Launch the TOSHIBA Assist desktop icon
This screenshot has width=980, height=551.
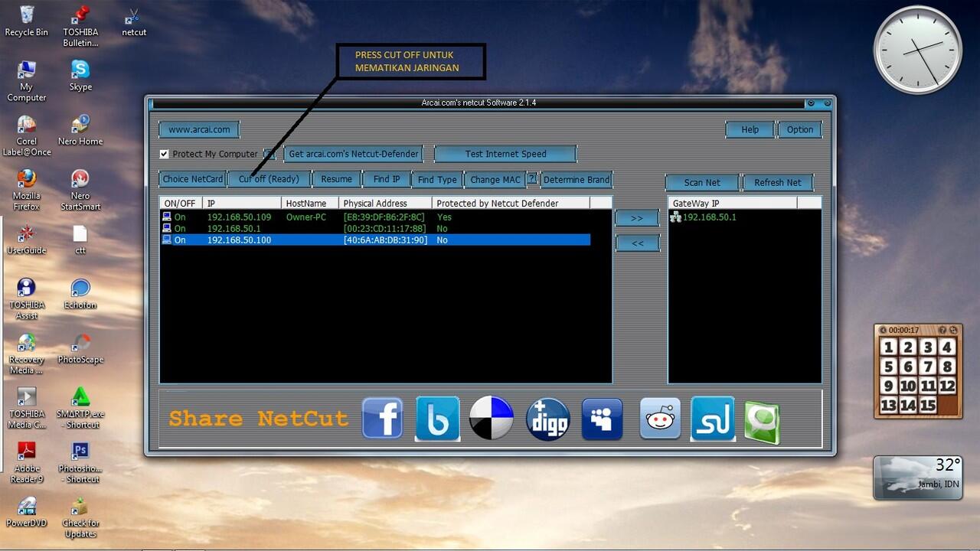click(27, 298)
